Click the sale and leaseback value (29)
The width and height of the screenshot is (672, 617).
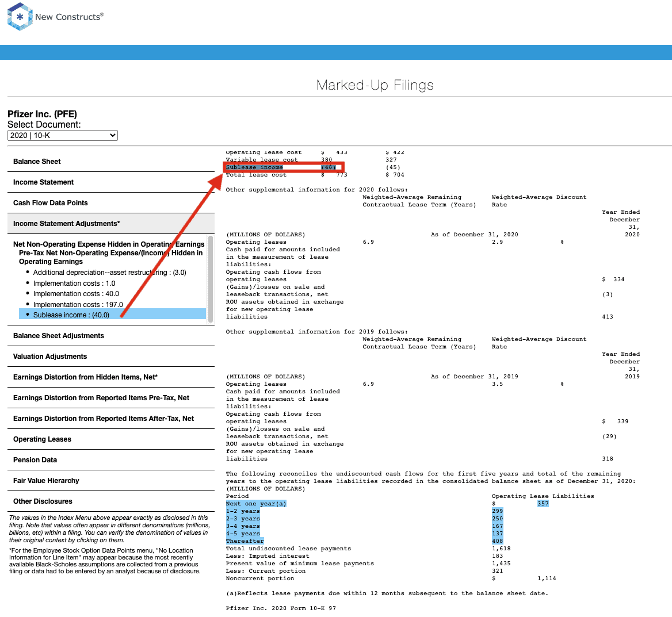click(x=609, y=436)
